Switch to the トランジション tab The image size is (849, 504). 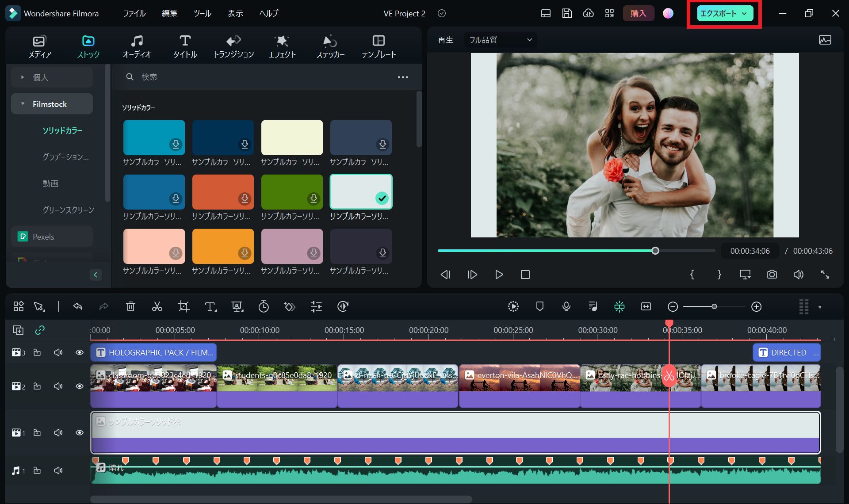point(233,46)
